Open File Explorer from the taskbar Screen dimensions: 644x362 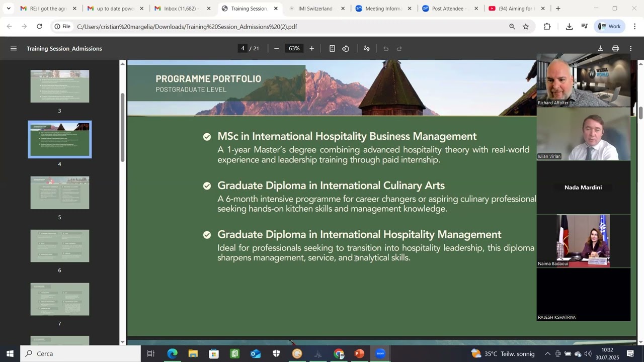click(x=193, y=353)
